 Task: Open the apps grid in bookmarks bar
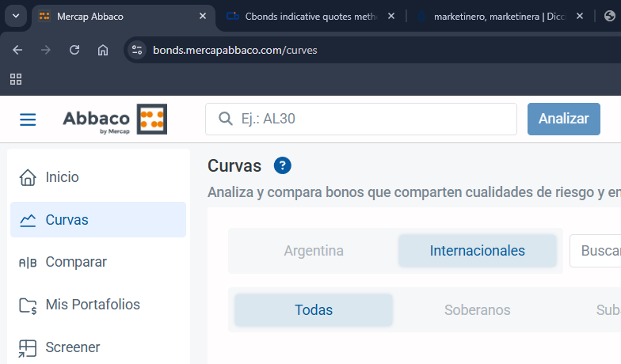16,79
